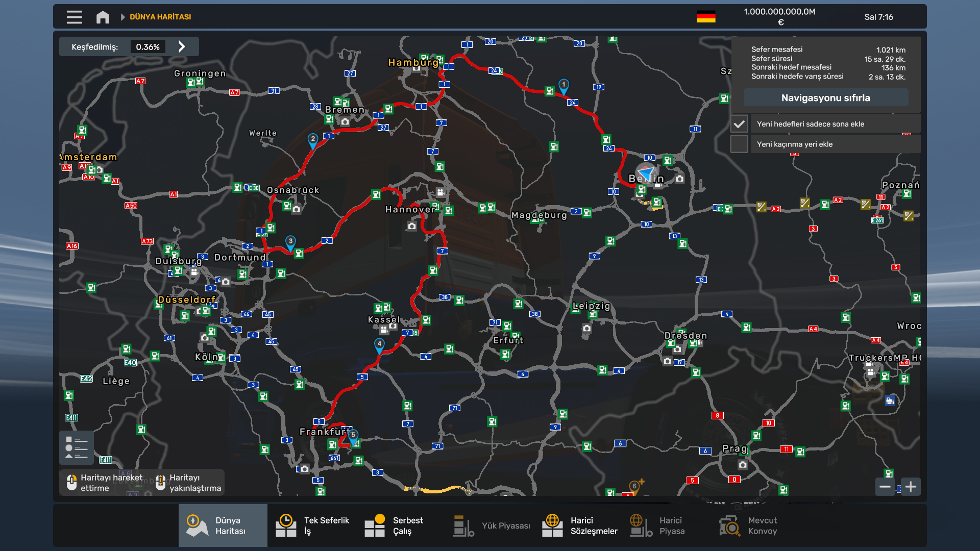This screenshot has height=551, width=980.
Task: Click the breadcrumb arrow before Dünya Haritası
Action: (122, 17)
